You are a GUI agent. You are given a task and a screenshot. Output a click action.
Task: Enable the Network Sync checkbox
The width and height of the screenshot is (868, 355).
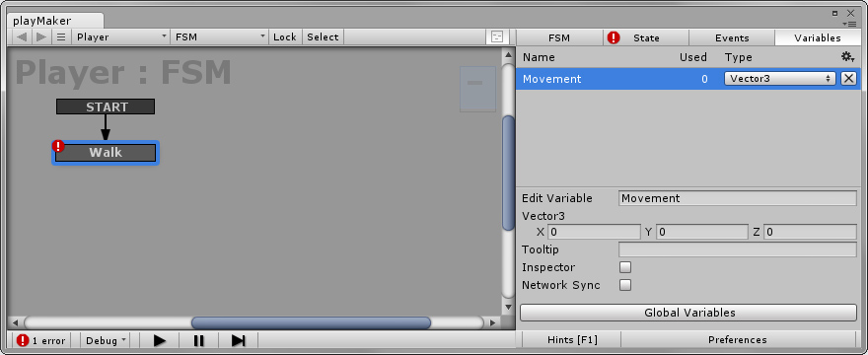click(625, 285)
